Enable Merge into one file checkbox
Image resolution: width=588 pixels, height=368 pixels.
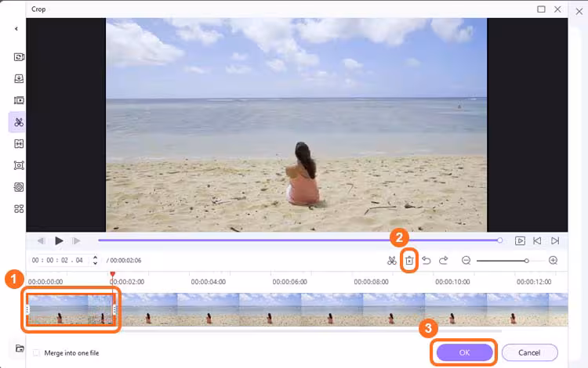click(36, 352)
